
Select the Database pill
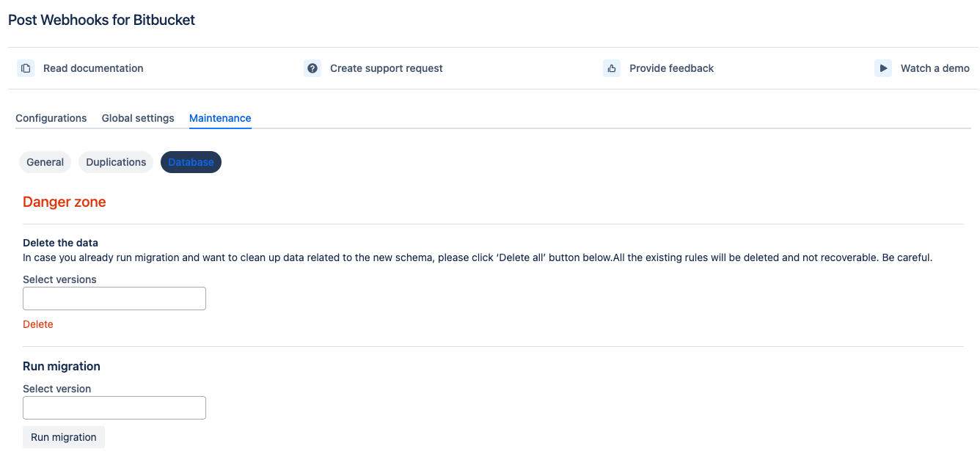point(191,162)
